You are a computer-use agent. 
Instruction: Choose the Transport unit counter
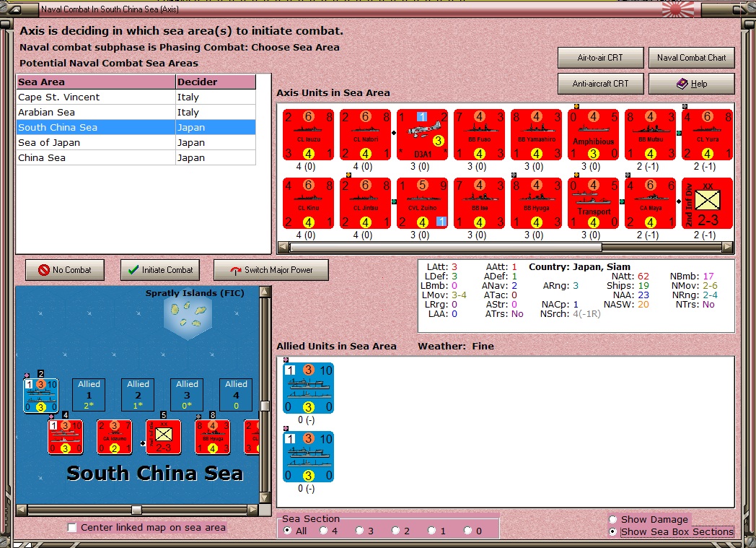[593, 203]
